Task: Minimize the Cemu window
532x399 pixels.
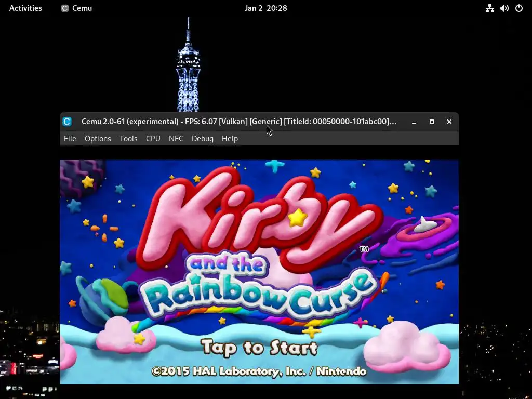Action: tap(414, 122)
